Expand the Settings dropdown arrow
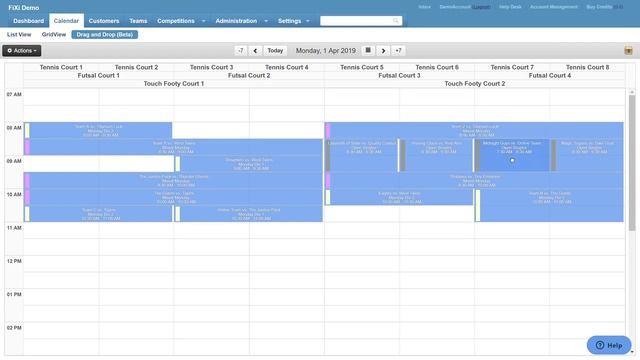Viewport: 640px width, 360px height. (308, 21)
